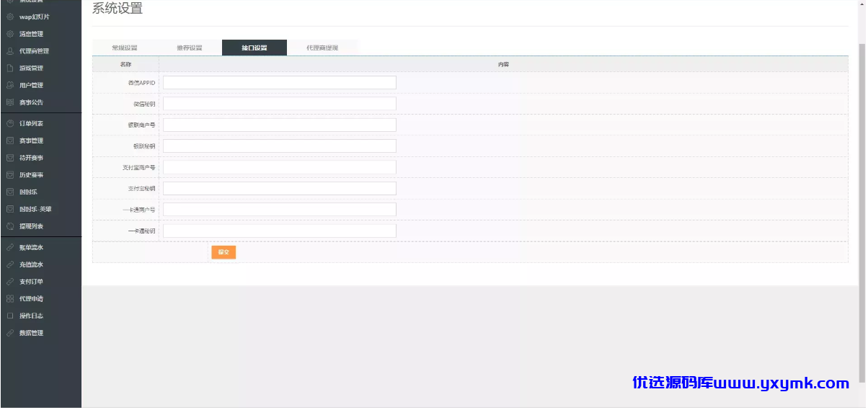Switch to the 代理商提现 tab
This screenshot has height=410, width=868.
(x=322, y=48)
